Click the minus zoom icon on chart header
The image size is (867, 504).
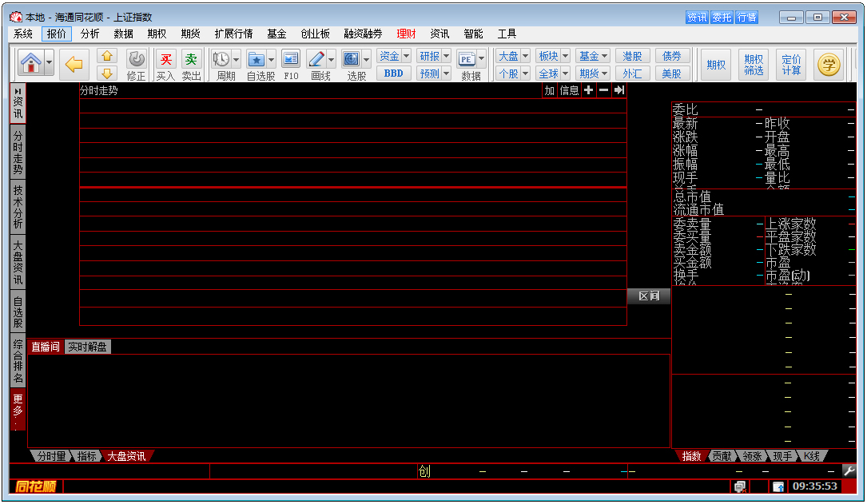pos(604,90)
